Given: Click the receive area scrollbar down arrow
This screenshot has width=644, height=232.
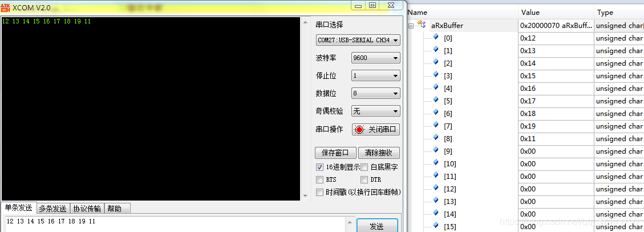Looking at the screenshot, I should (x=305, y=196).
